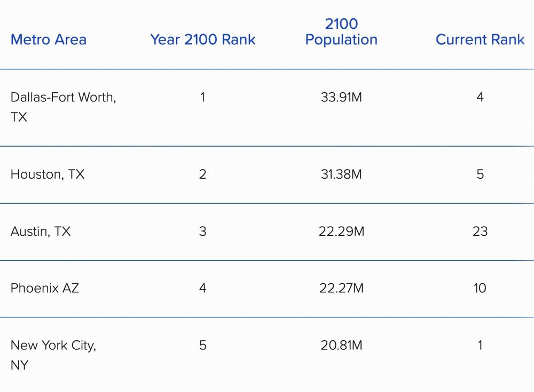Click the 2100 Population column header
The width and height of the screenshot is (534, 392).
341,31
